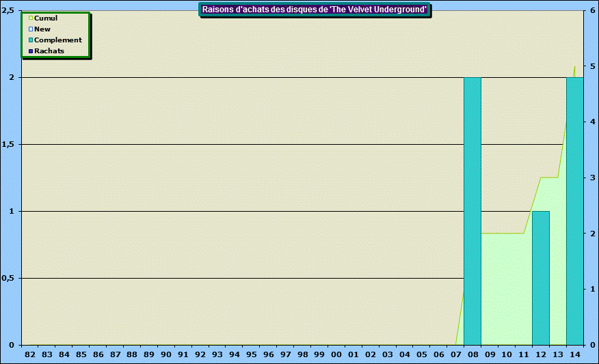Select the teal bar for year 12
This screenshot has width=599, height=364.
[x=541, y=278]
